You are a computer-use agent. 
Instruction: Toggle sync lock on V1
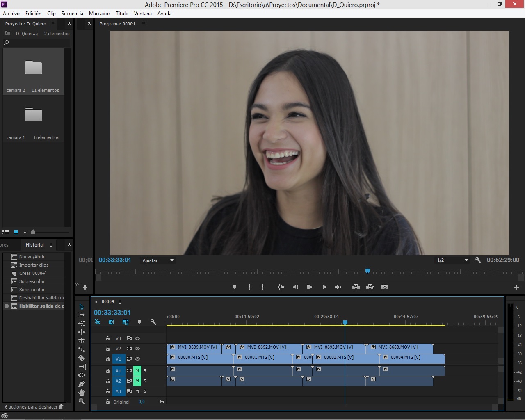pos(129,359)
